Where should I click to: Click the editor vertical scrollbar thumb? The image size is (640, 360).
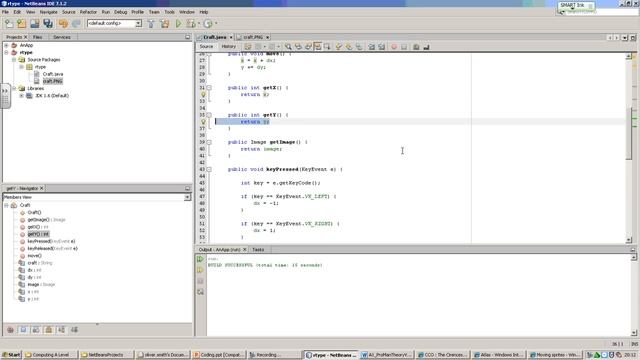(x=629, y=133)
